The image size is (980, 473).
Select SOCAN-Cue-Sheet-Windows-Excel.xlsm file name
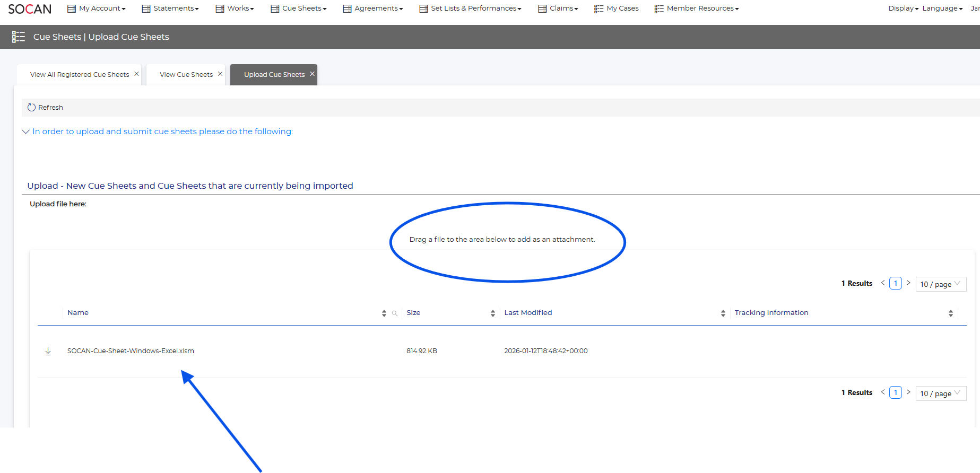[131, 351]
